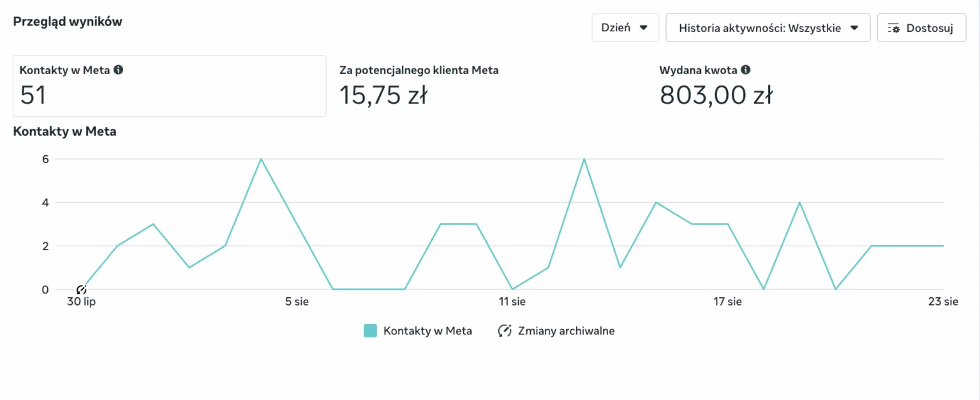The width and height of the screenshot is (980, 400).
Task: Click the arrow on the Dzień dropdown
Action: [x=644, y=28]
